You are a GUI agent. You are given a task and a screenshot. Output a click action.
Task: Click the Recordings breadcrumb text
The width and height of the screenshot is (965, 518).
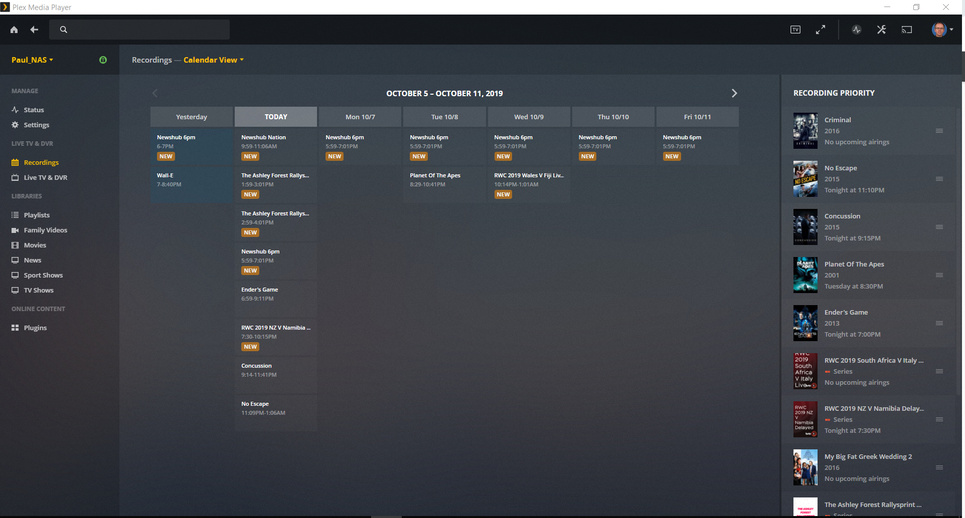pyautogui.click(x=151, y=60)
